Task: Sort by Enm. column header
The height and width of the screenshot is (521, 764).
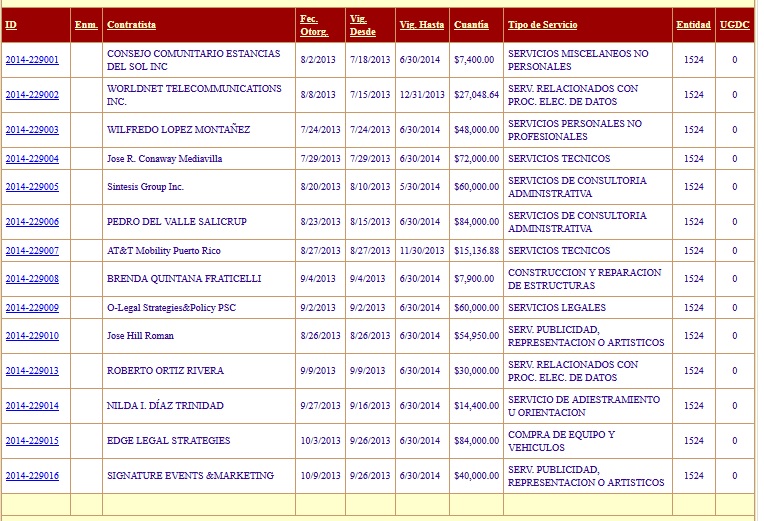Action: pos(86,24)
